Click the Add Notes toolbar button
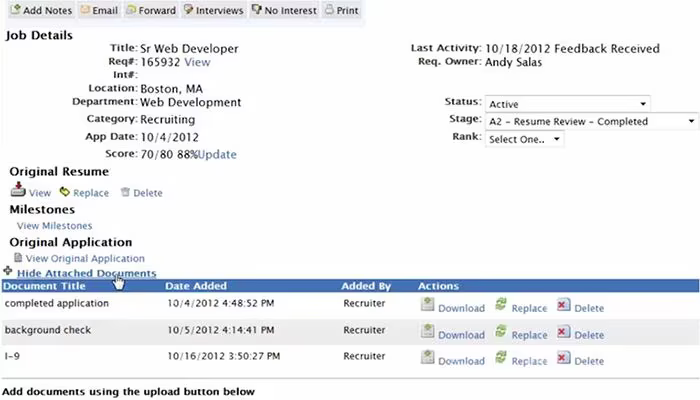This screenshot has height=400, width=700. pos(42,10)
